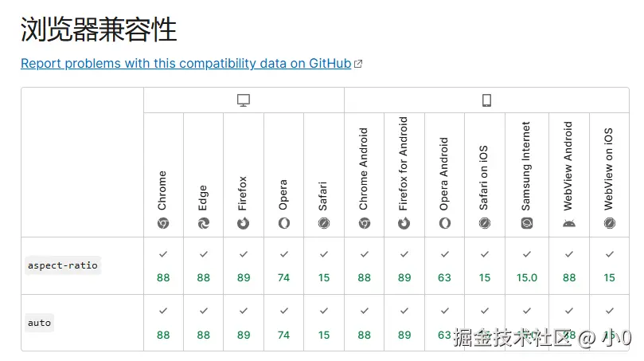The width and height of the screenshot is (644, 361).
Task: Expand Chrome 88 support for aspect-ratio
Action: tap(163, 266)
